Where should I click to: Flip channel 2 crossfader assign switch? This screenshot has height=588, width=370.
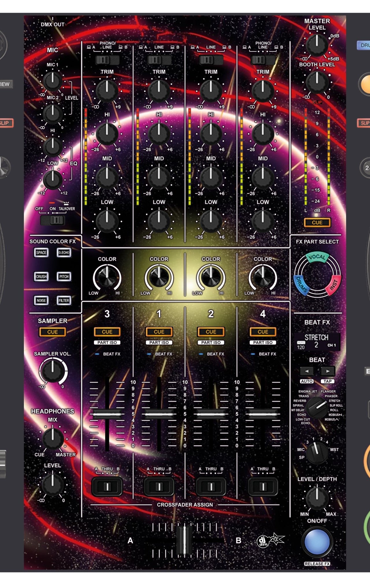click(x=211, y=487)
